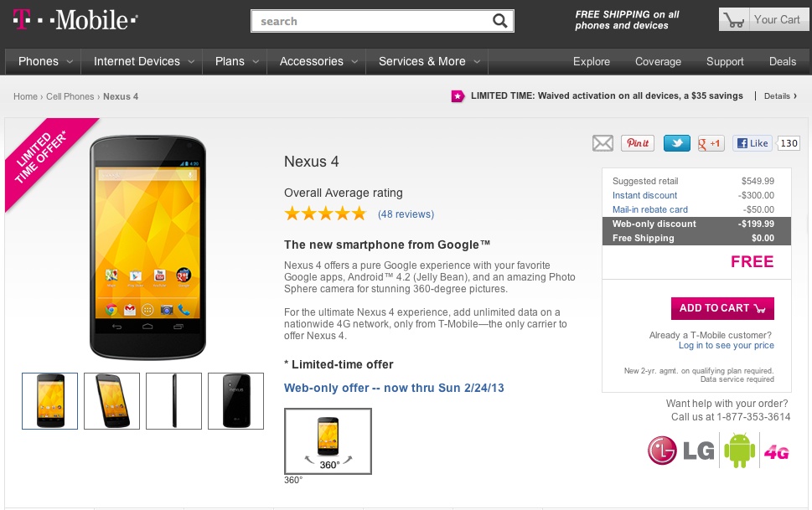The width and height of the screenshot is (812, 510).
Task: Click the LG logo
Action: pos(681,450)
